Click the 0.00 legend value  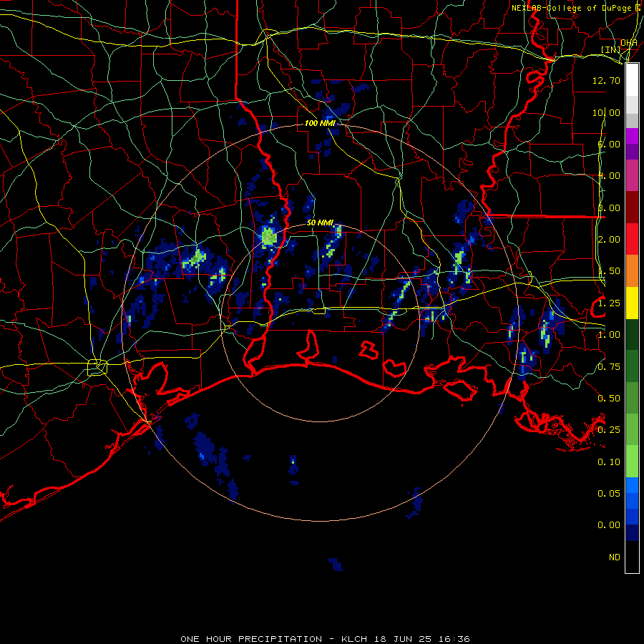tap(609, 525)
